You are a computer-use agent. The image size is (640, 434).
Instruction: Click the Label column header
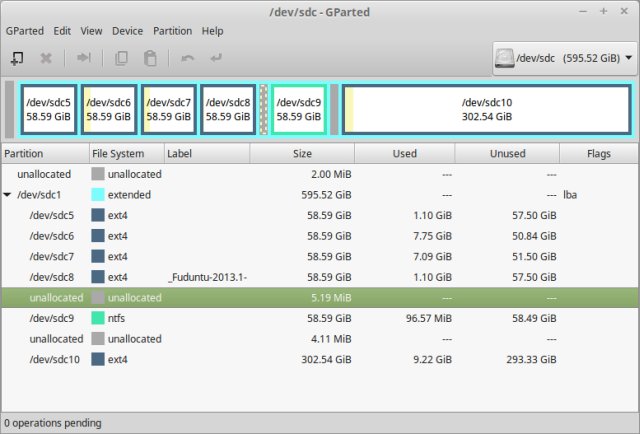207,154
